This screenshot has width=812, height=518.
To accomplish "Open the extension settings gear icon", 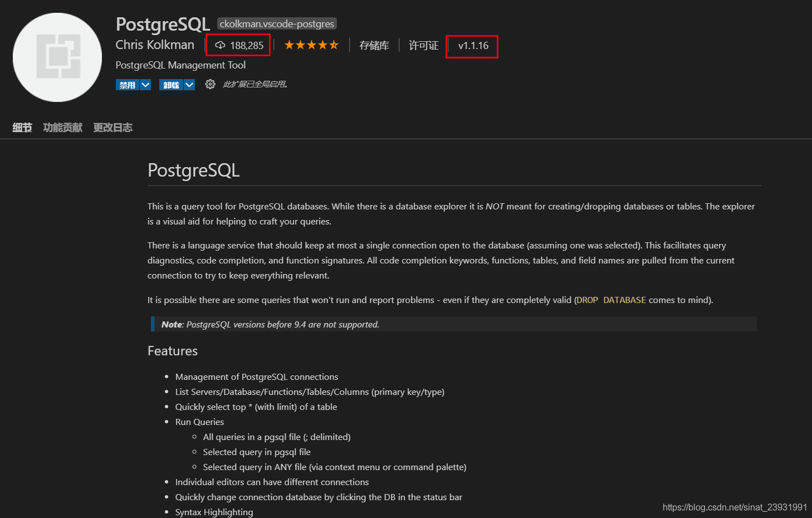I will coord(210,84).
